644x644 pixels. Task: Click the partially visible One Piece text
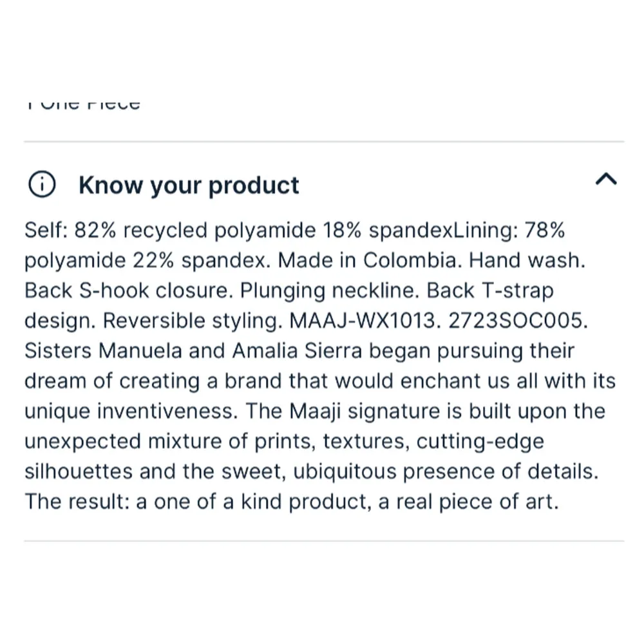point(84,104)
